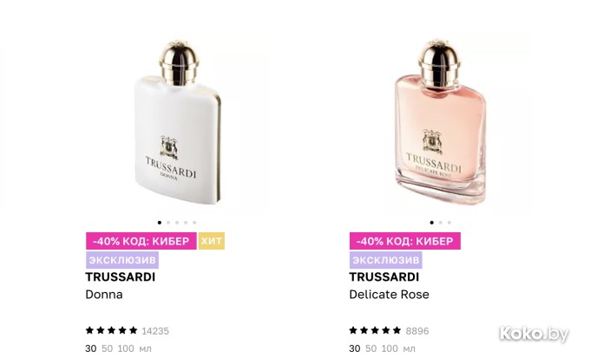Select second carousel dot under Delicate Rose image
The image size is (590, 364).
[x=441, y=223]
